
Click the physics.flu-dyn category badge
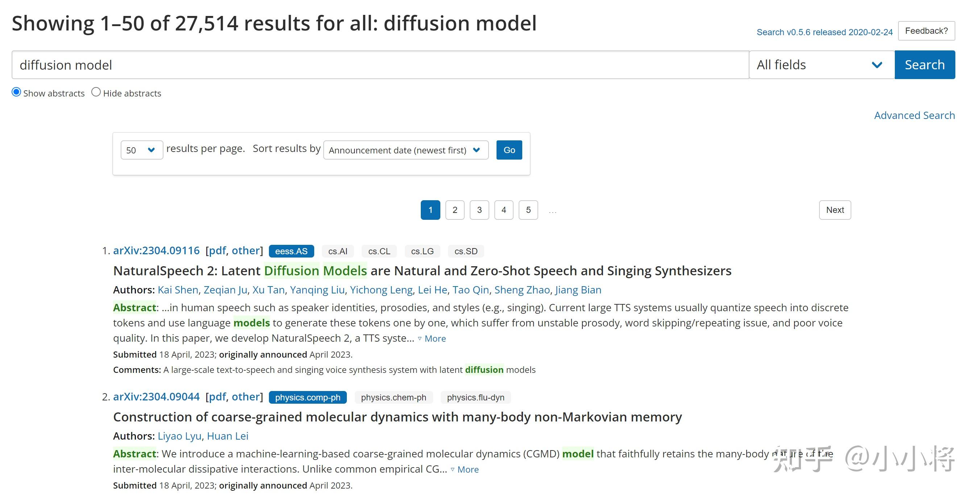(x=475, y=398)
